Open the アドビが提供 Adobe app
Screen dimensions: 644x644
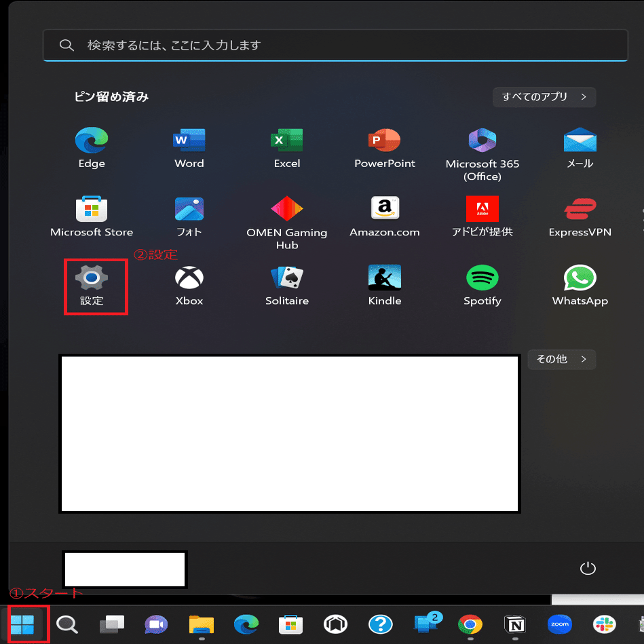coord(482,216)
